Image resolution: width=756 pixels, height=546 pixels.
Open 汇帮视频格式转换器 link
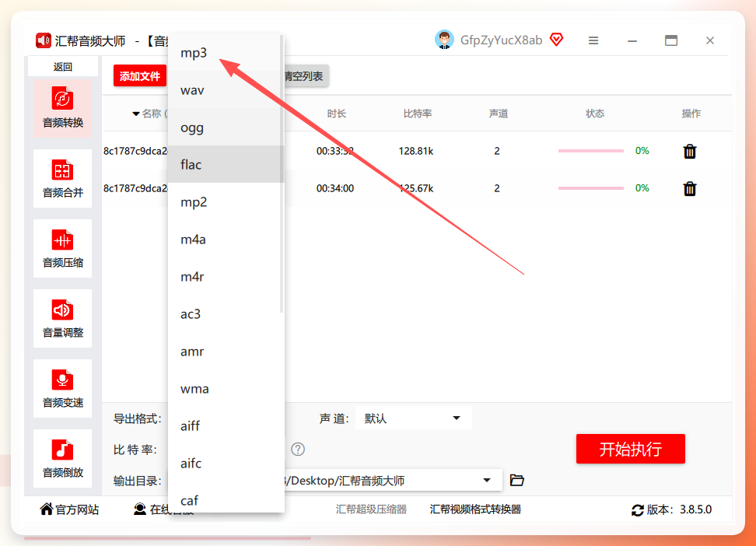point(475,509)
